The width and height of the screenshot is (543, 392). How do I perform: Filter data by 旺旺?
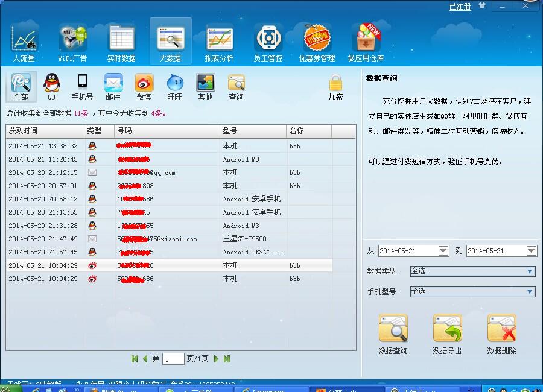(x=174, y=87)
